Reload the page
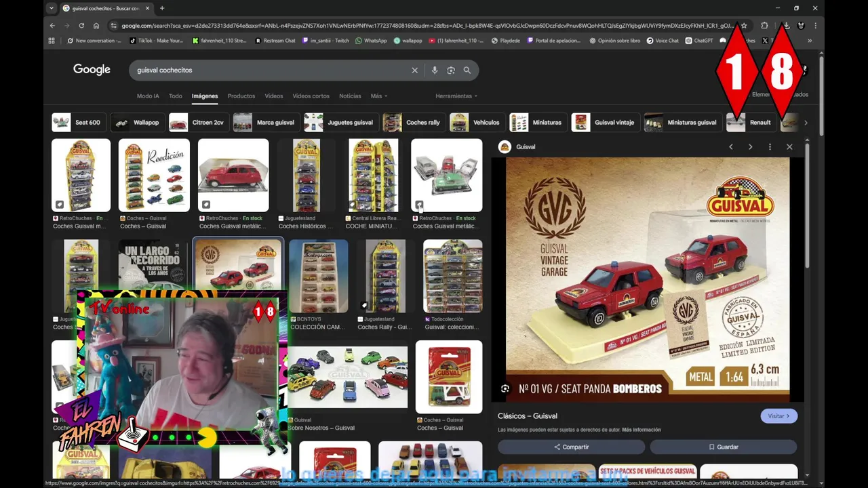 (x=81, y=26)
